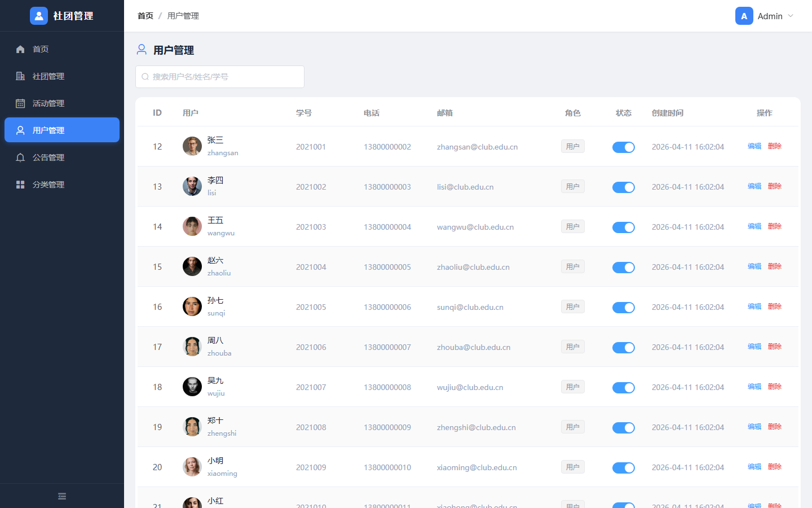This screenshot has height=508, width=812.
Task: Click 编辑 for user 吴九
Action: [754, 386]
